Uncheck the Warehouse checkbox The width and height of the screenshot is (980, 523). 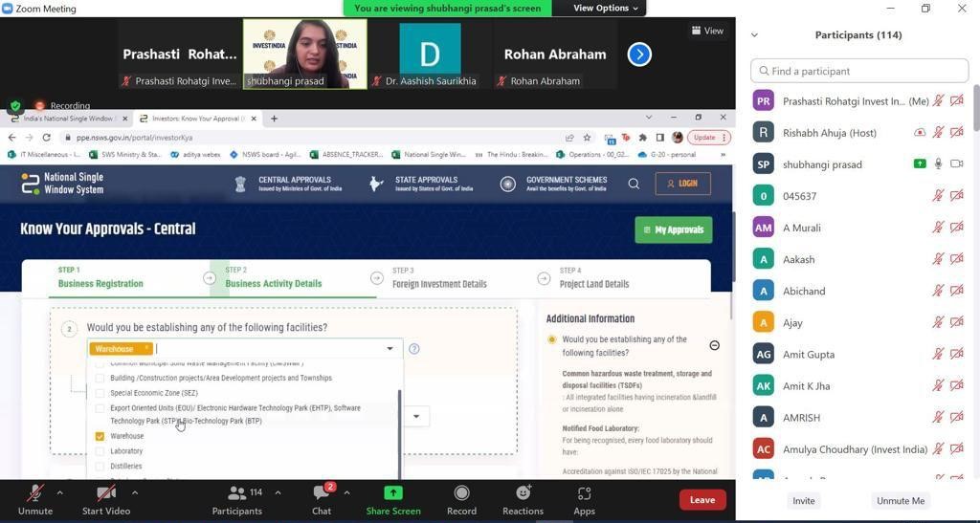pyautogui.click(x=100, y=436)
